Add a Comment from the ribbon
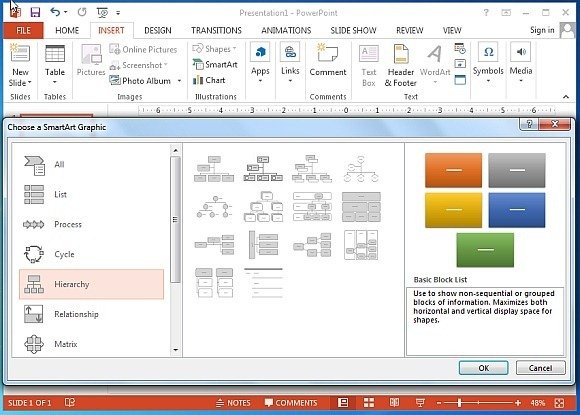 [x=328, y=60]
